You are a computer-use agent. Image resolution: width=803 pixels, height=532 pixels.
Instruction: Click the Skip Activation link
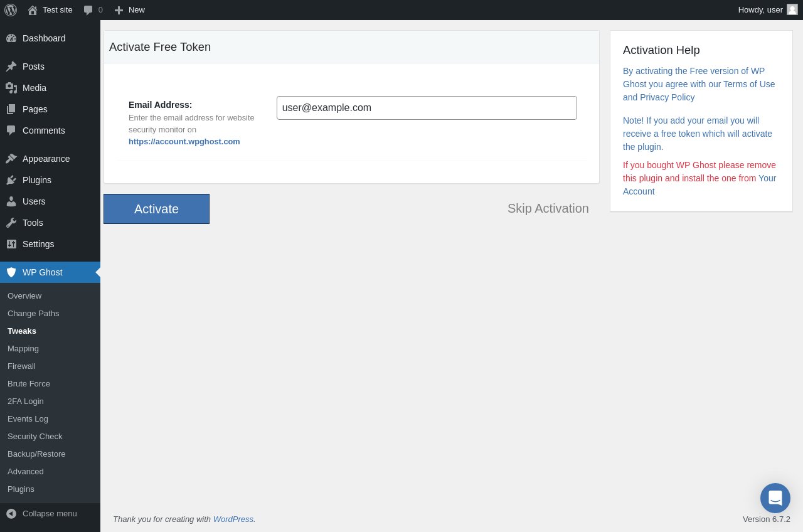(548, 208)
